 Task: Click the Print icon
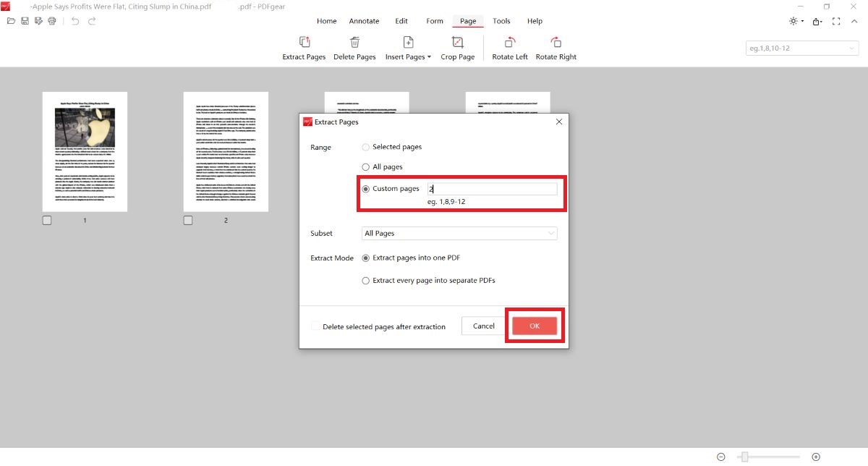click(x=51, y=21)
